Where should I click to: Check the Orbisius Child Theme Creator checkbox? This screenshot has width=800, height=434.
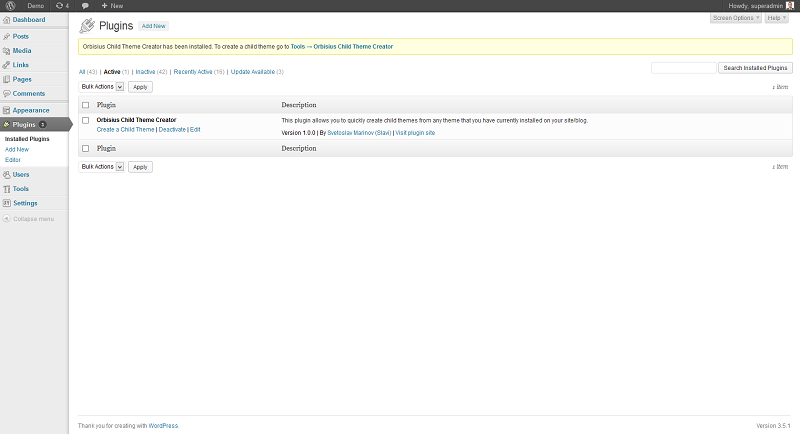click(x=86, y=120)
